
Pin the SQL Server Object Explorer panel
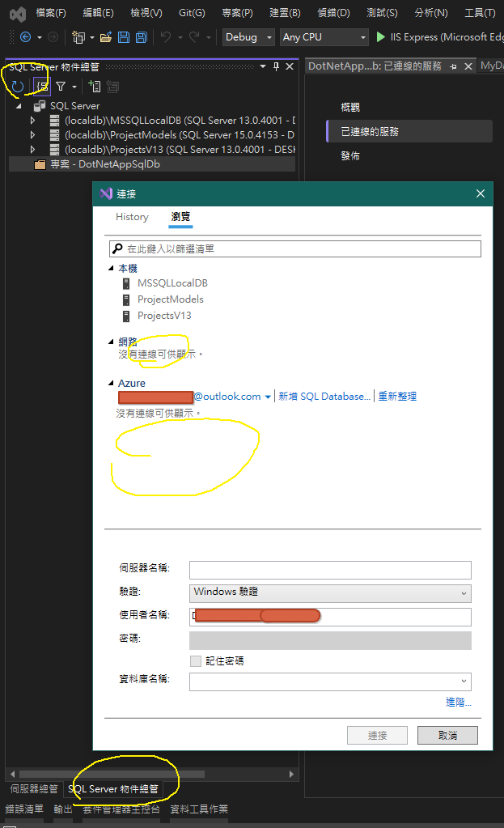[276, 66]
